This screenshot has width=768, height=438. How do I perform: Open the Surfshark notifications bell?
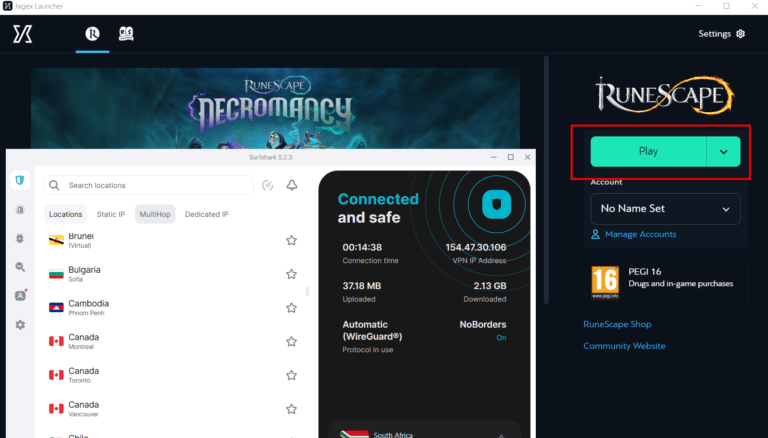(x=292, y=185)
